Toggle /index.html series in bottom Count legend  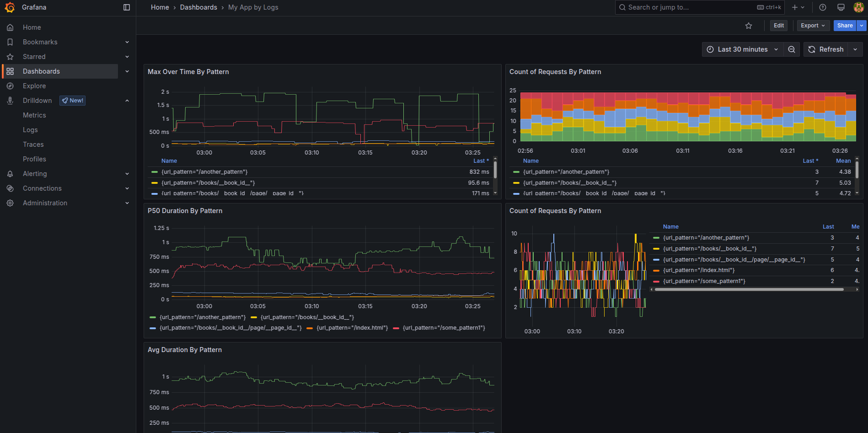(699, 270)
